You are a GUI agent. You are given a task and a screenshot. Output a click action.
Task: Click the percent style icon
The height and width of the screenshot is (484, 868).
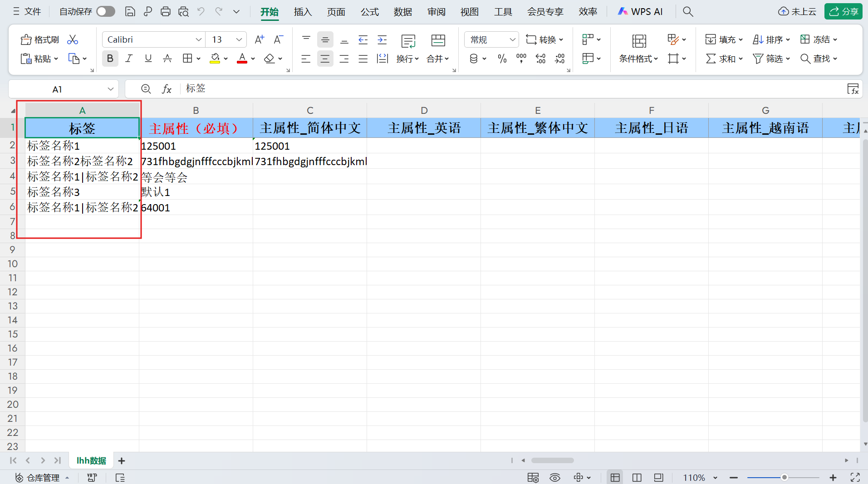point(502,59)
